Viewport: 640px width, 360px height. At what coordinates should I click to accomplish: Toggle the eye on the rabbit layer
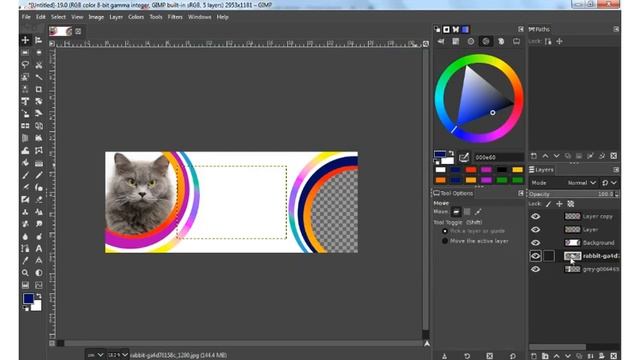536,256
